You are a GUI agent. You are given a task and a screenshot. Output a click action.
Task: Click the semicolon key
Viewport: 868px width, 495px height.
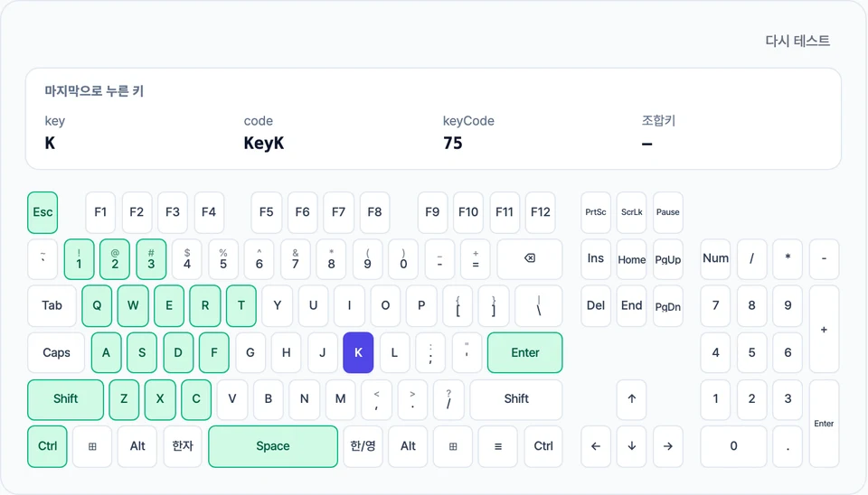point(430,353)
